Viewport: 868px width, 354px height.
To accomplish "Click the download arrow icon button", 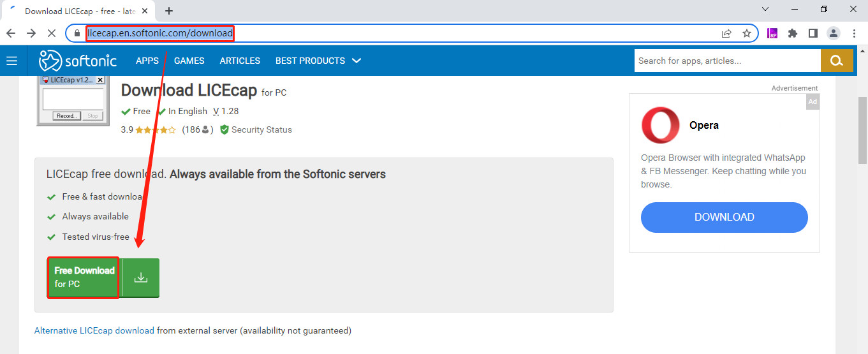I will (x=141, y=277).
